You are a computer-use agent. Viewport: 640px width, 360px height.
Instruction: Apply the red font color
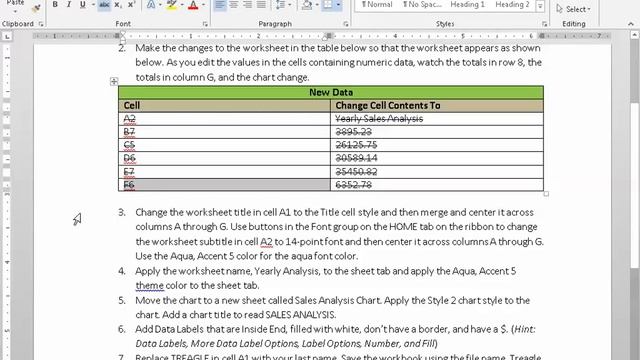193,4
